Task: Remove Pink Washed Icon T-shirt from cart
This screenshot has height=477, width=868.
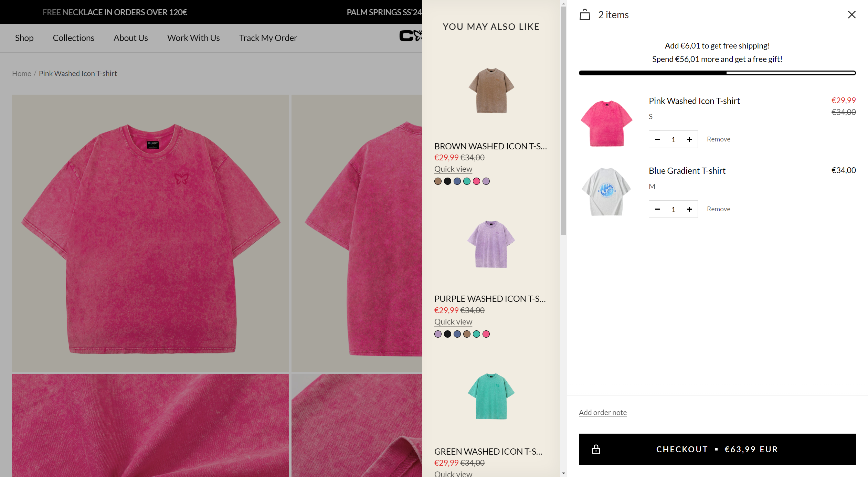Action: pos(718,139)
